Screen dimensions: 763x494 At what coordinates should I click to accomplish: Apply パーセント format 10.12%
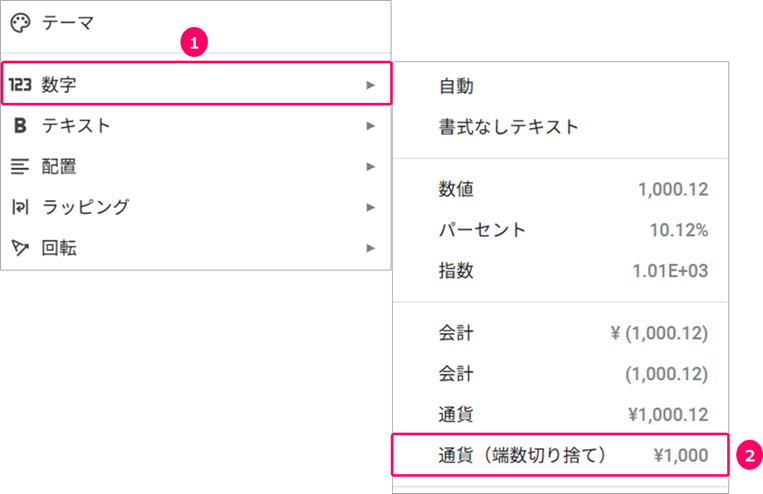(560, 230)
